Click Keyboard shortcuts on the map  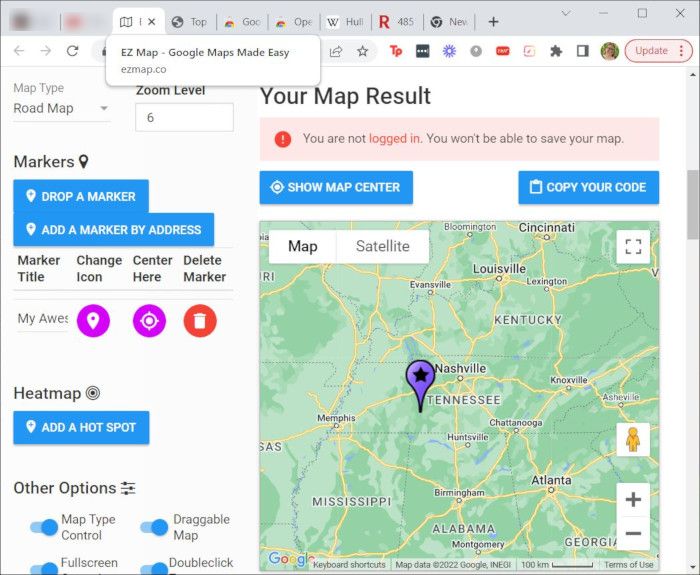click(x=349, y=565)
